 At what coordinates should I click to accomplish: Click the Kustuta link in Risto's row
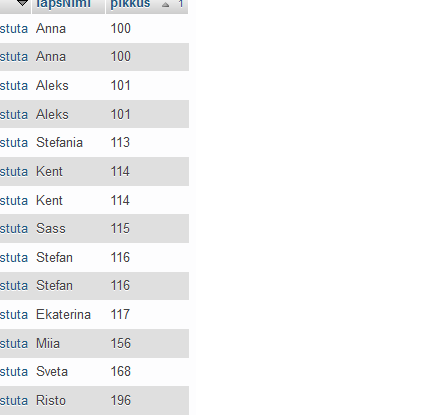(14, 401)
